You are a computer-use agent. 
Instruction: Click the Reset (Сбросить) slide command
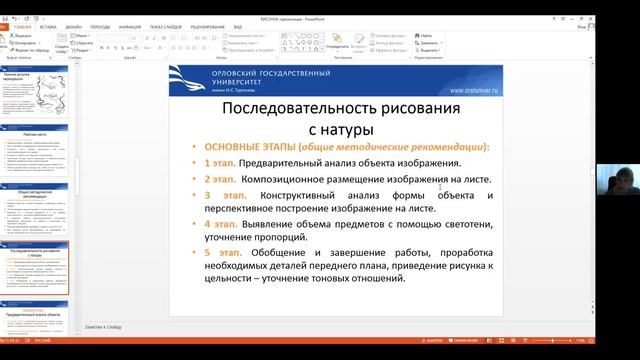[x=82, y=43]
